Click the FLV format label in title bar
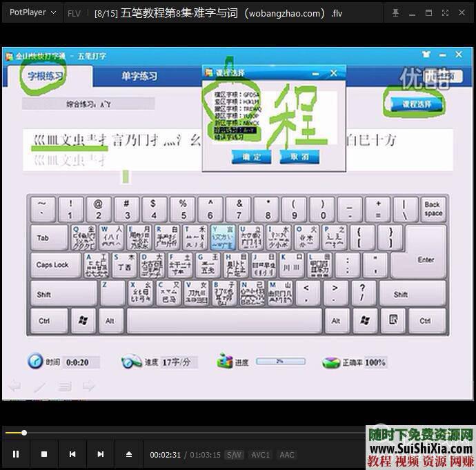Screen dimensions: 476x470 74,13
